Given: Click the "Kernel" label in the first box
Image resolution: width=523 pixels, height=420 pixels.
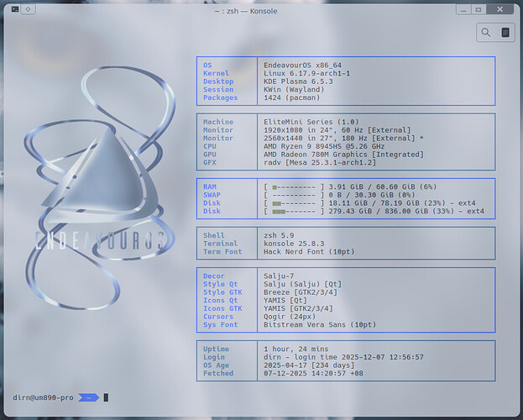Looking at the screenshot, I should [x=216, y=73].
